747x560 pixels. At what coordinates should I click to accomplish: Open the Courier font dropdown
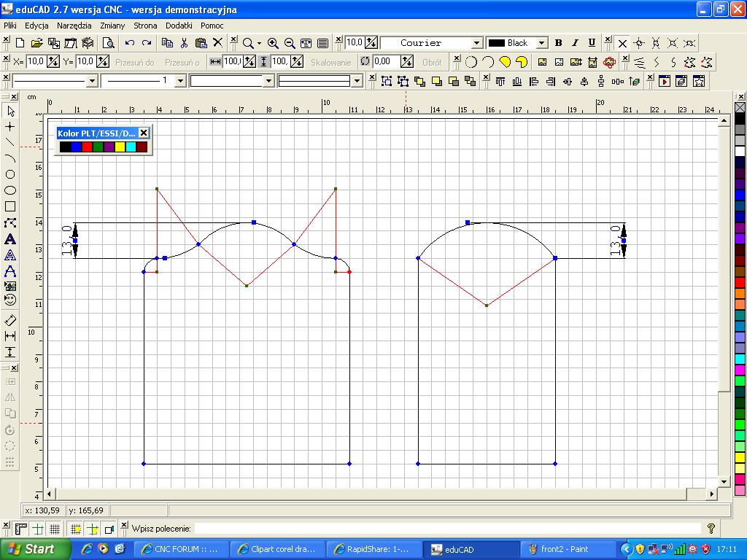click(x=476, y=43)
